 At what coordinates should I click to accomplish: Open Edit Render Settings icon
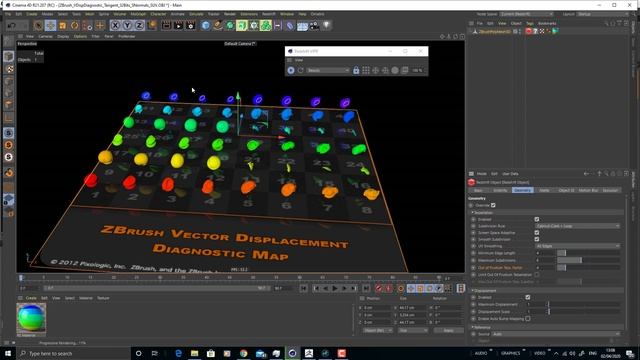pyautogui.click(x=191, y=26)
